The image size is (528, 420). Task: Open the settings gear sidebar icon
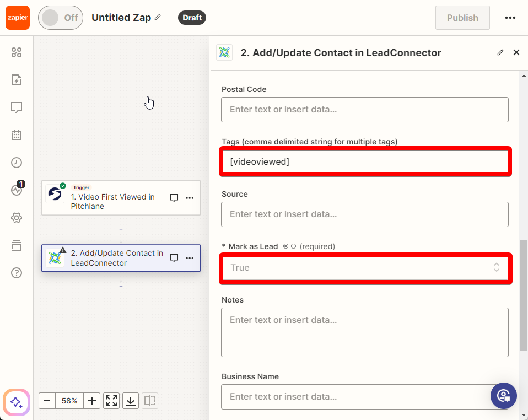coord(17,218)
